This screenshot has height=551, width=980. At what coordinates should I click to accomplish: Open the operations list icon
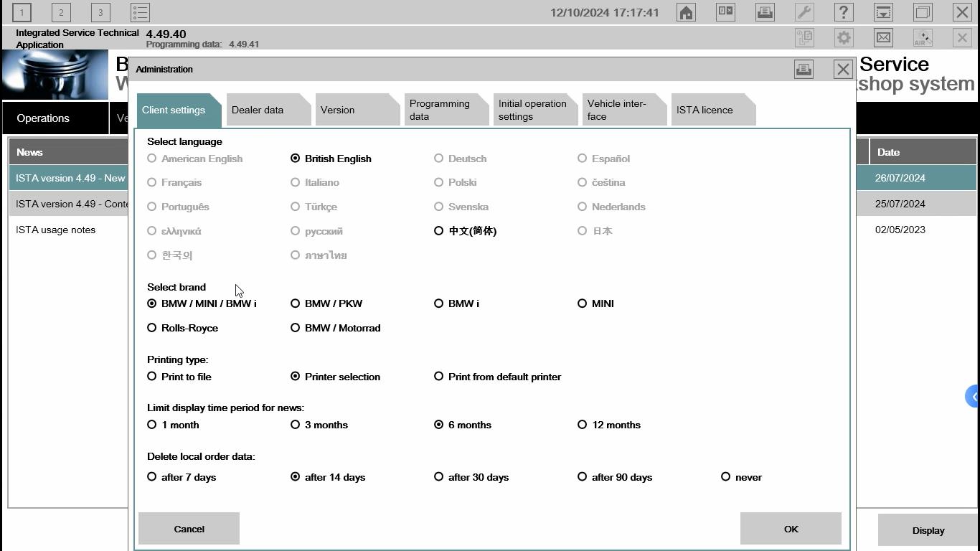[140, 12]
